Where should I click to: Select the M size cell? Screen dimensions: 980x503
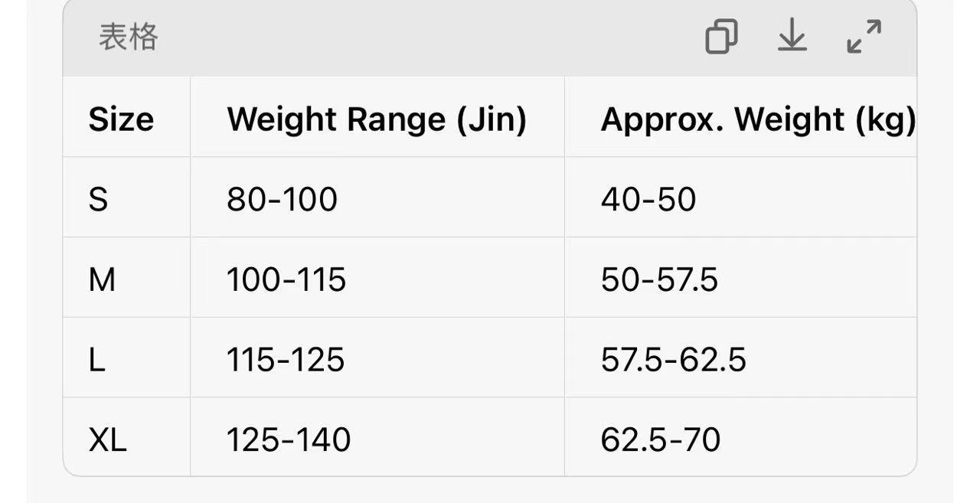click(x=102, y=279)
